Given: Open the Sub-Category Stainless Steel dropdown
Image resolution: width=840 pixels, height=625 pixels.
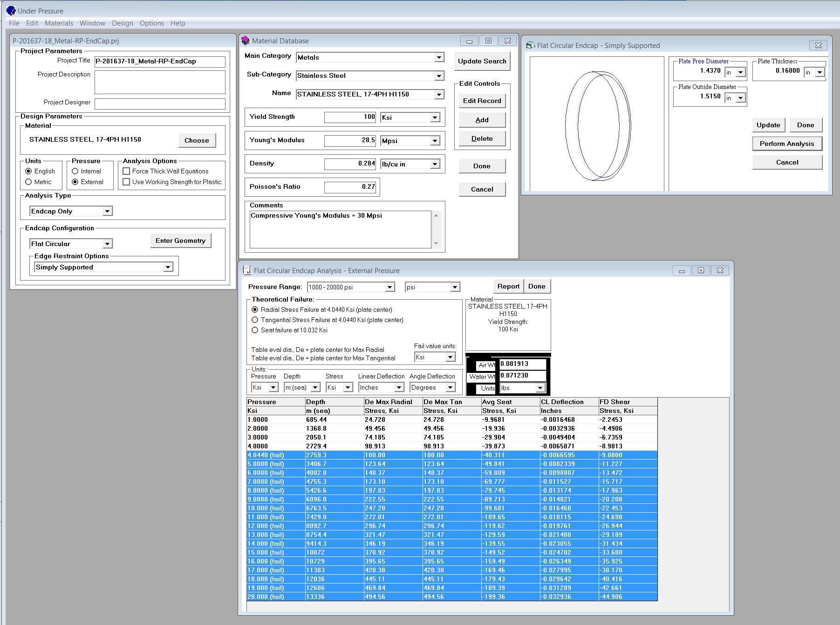Looking at the screenshot, I should point(439,76).
